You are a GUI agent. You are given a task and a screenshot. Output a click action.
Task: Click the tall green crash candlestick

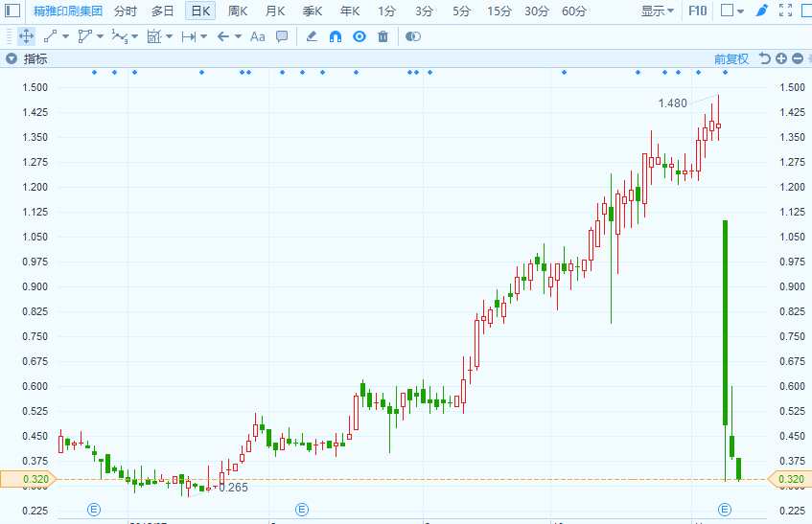coord(725,323)
